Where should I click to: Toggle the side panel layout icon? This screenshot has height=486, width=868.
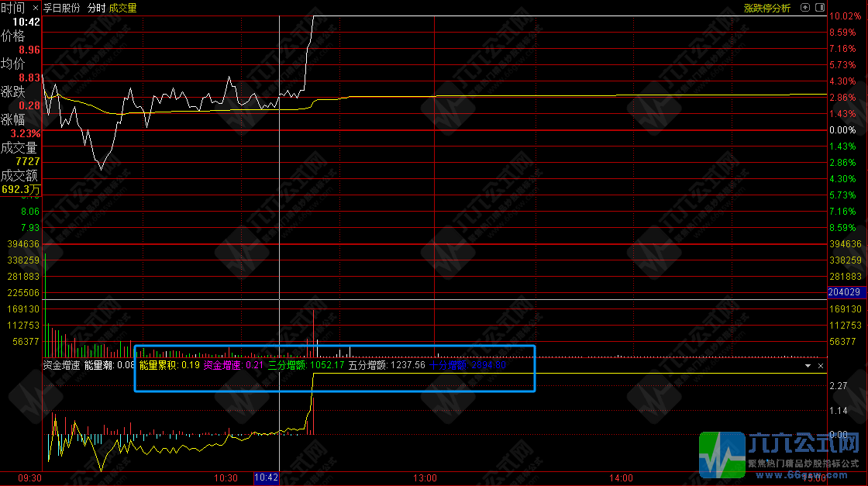click(820, 8)
